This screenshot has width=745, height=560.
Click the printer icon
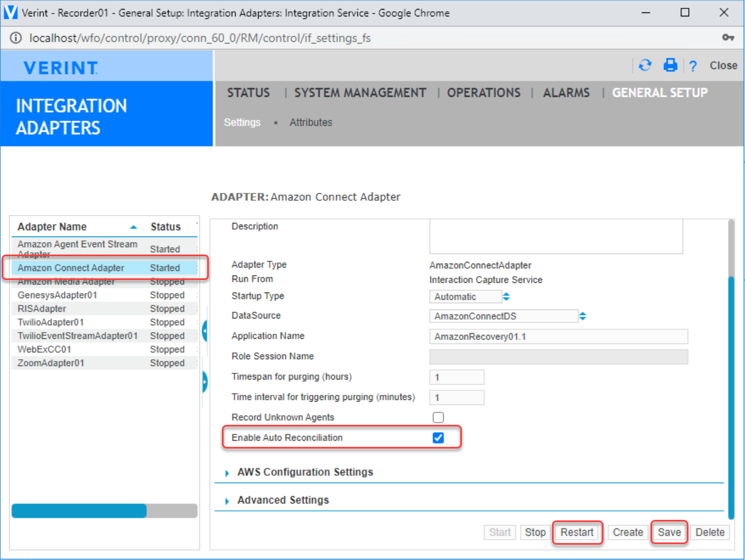(670, 65)
